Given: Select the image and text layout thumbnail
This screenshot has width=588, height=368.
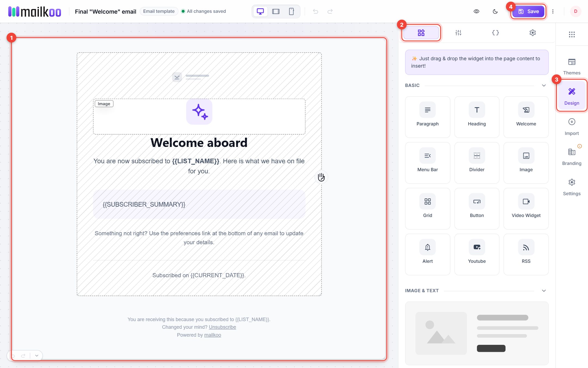Looking at the screenshot, I should point(477,333).
